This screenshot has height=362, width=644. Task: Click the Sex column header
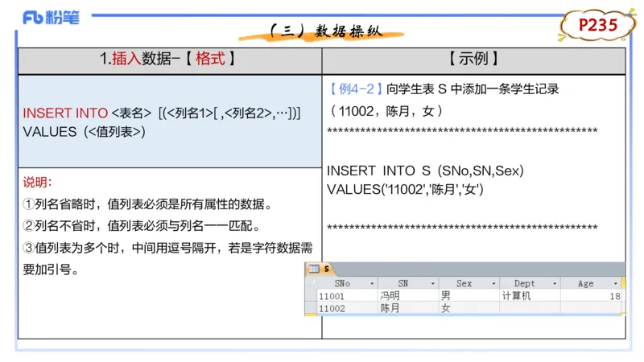coord(469,283)
